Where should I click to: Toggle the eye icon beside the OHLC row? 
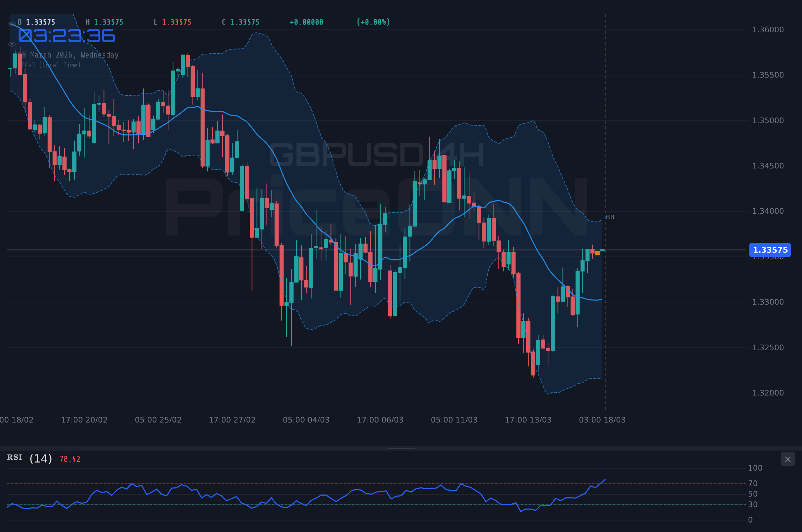point(12,23)
